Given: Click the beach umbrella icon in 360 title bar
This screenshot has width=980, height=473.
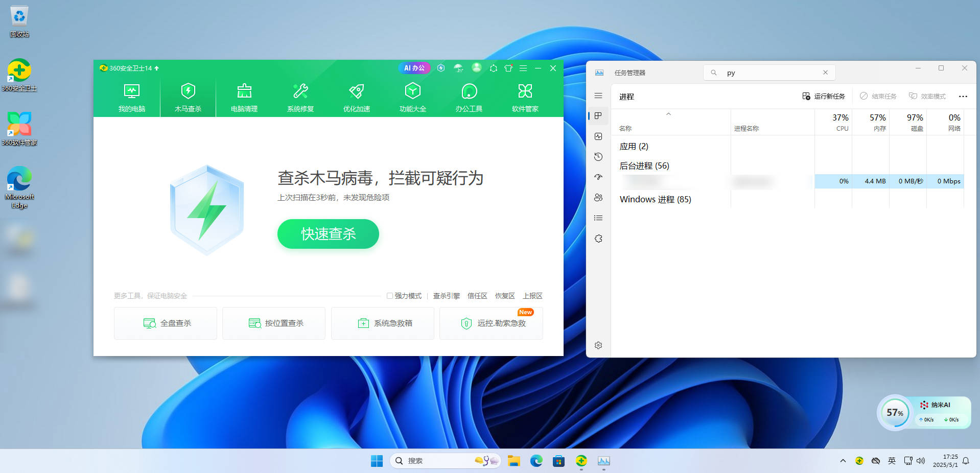Looking at the screenshot, I should (458, 68).
